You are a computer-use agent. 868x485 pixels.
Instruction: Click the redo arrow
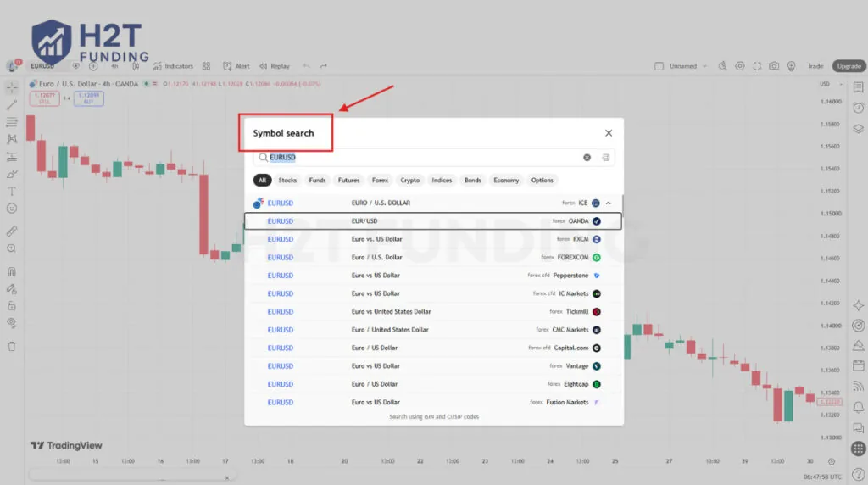pos(324,66)
